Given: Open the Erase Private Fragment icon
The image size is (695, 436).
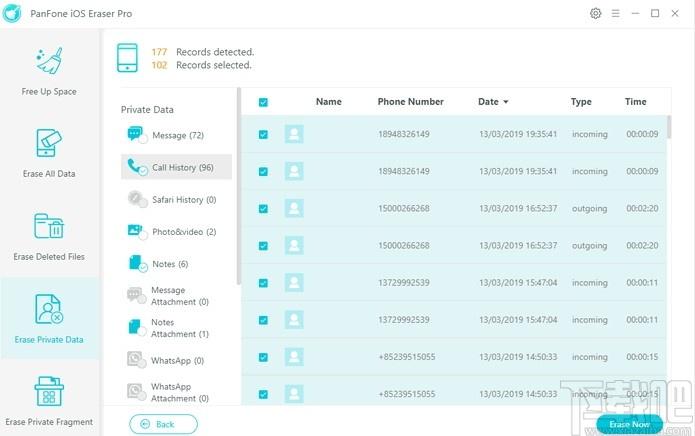Looking at the screenshot, I should click(x=49, y=391).
